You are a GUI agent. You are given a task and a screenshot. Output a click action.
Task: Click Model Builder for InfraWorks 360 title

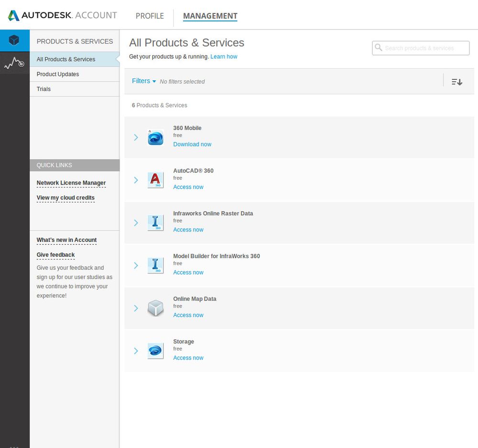216,256
